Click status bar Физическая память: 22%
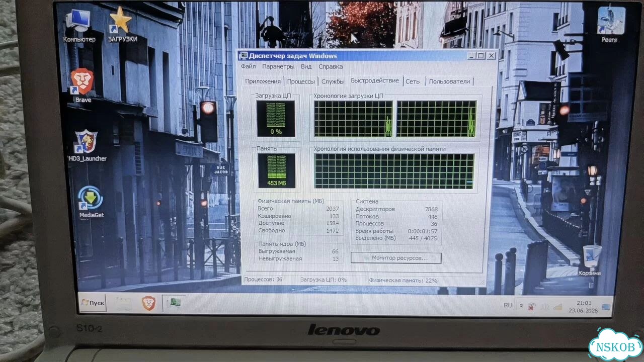Screen dimensions: 644x362 tap(403, 280)
